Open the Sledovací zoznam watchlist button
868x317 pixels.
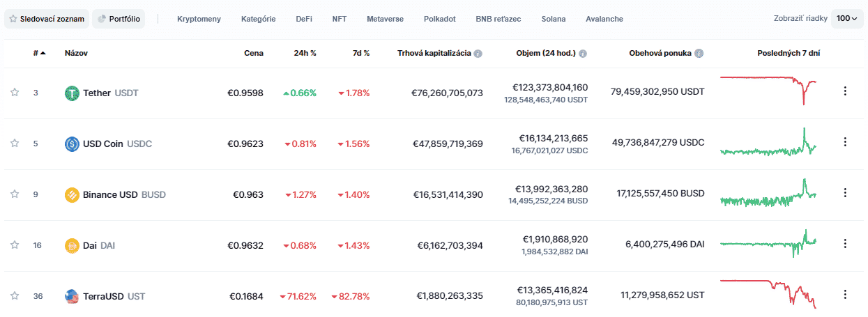pyautogui.click(x=46, y=19)
